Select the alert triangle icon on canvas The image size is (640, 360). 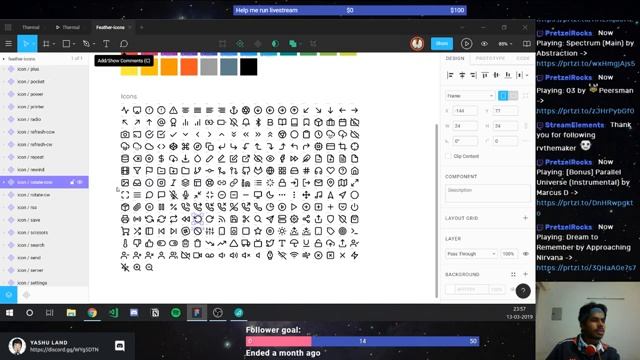point(173,110)
